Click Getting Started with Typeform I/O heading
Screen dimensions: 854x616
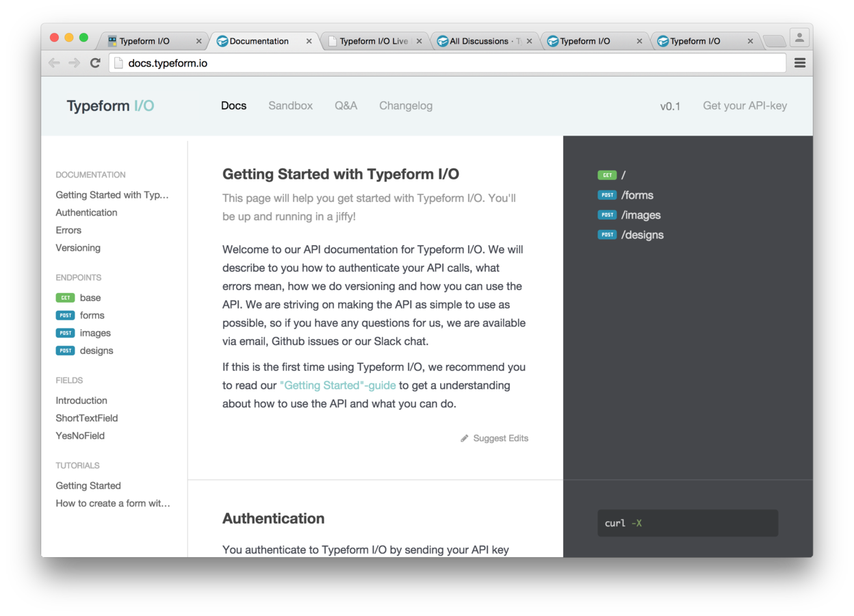[x=341, y=175]
